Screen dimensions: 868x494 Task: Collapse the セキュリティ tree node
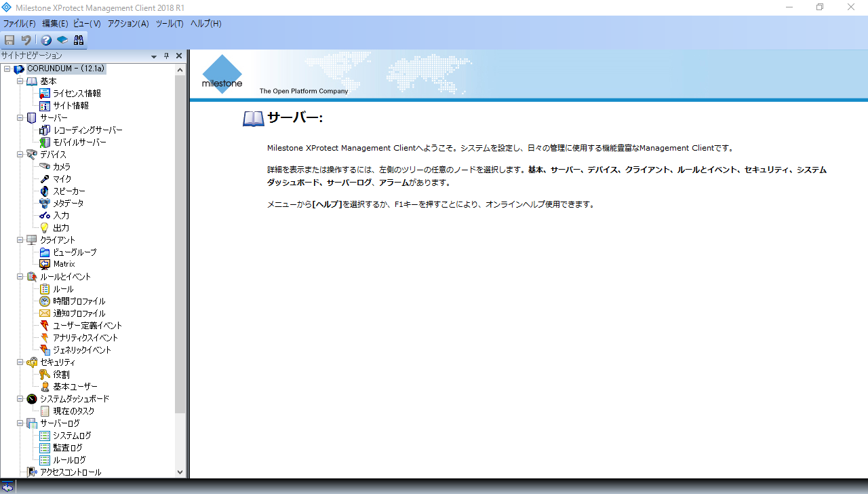[x=20, y=362]
